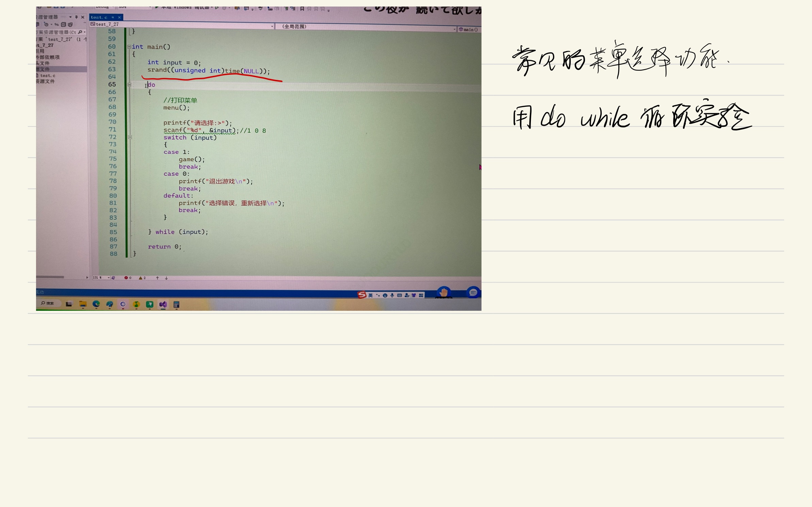Open the File Explorer taskbar icon
The width and height of the screenshot is (812, 507).
pos(83,304)
